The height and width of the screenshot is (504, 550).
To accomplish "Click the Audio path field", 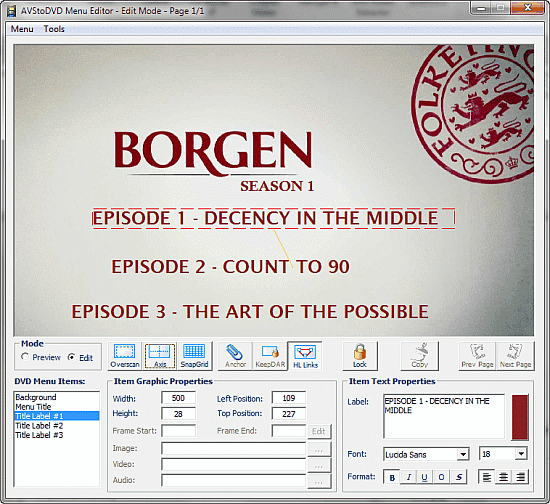I will pos(234,481).
